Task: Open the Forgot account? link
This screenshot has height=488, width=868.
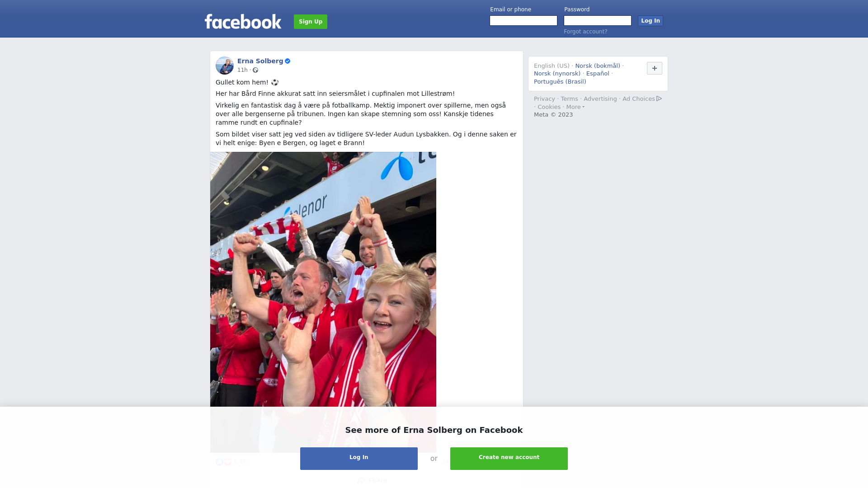Action: pyautogui.click(x=585, y=32)
